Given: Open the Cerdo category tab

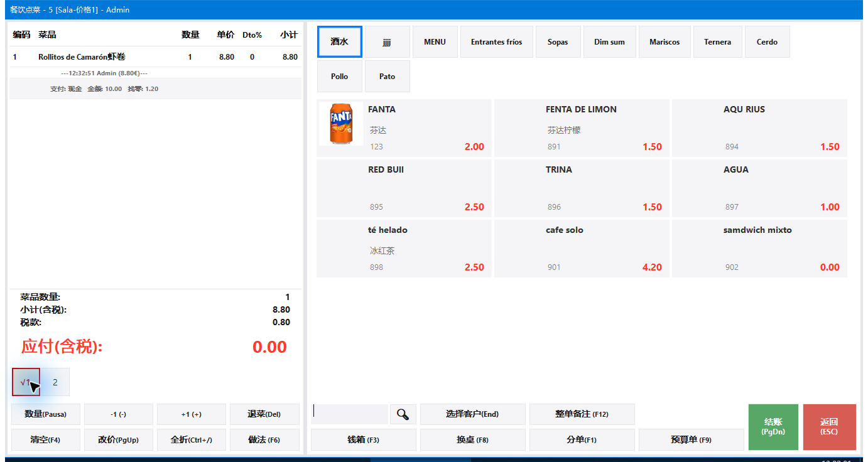Looking at the screenshot, I should pos(768,42).
